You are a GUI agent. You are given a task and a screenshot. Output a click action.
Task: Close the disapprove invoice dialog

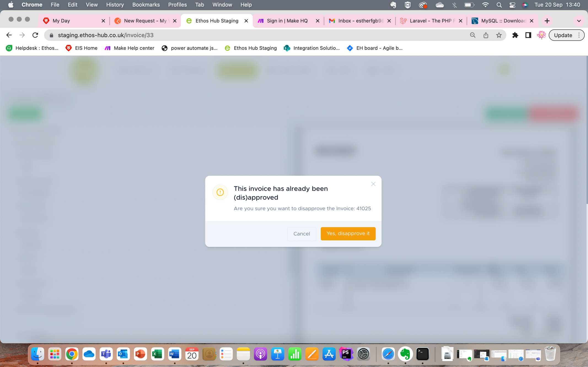point(373,184)
